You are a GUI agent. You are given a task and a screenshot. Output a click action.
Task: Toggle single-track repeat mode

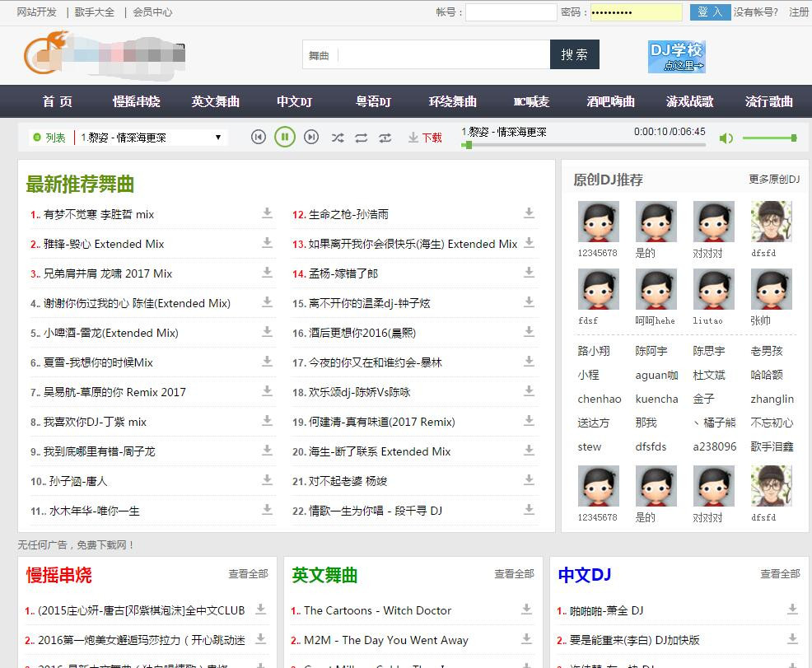point(385,138)
